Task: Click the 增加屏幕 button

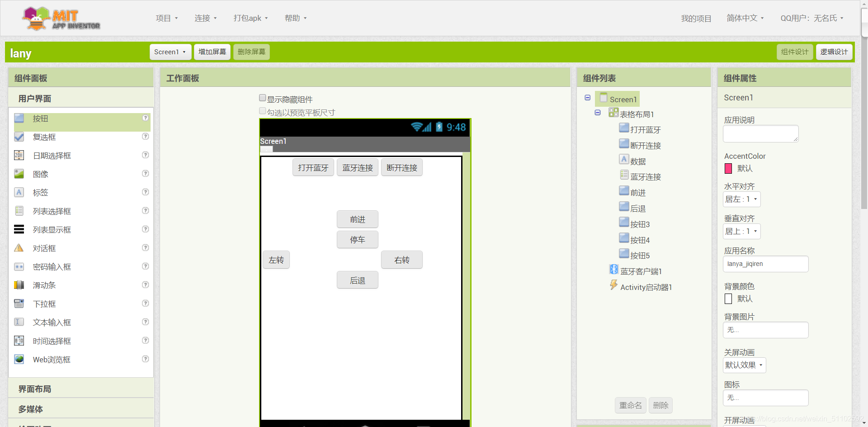Action: 212,52
